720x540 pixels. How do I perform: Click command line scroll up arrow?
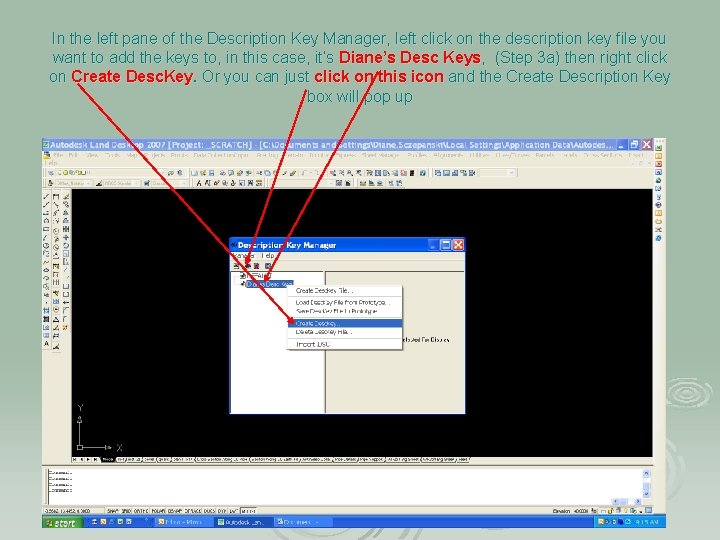[x=646, y=473]
